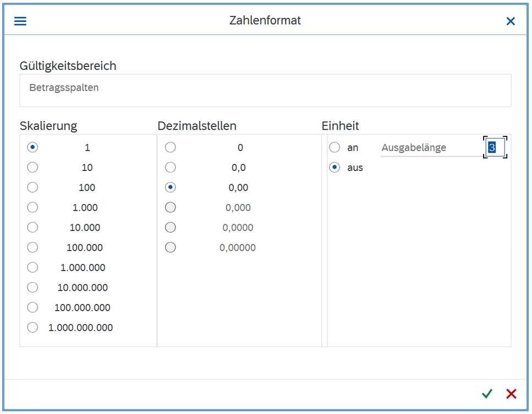The width and height of the screenshot is (532, 414).
Task: Select the 100.000 scaling radio button
Action: (33, 247)
